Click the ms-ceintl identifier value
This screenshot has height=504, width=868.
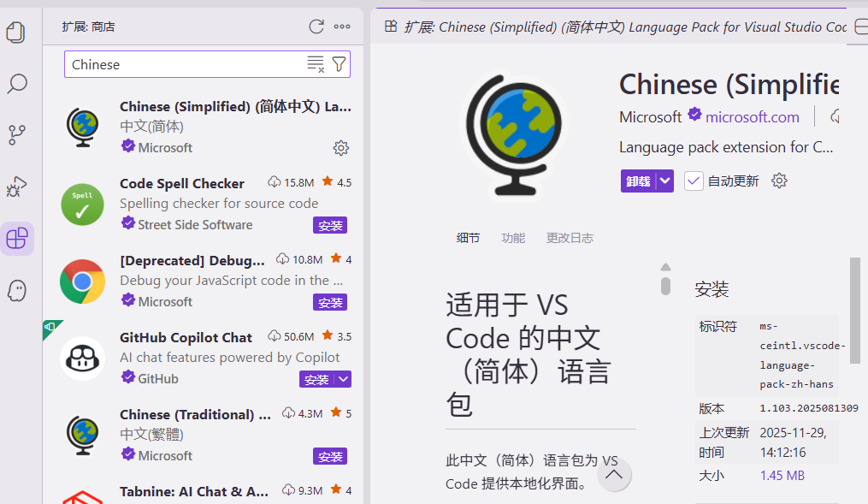point(802,355)
